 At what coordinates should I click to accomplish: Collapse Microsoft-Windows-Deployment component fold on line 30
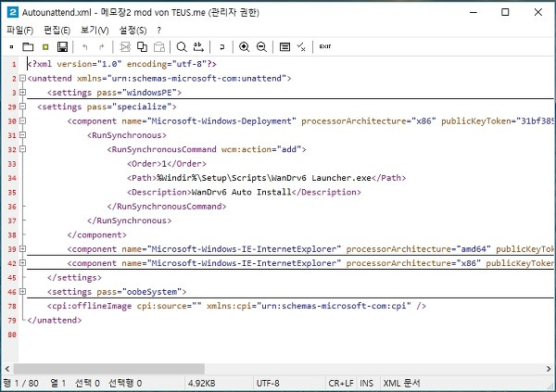click(22, 121)
